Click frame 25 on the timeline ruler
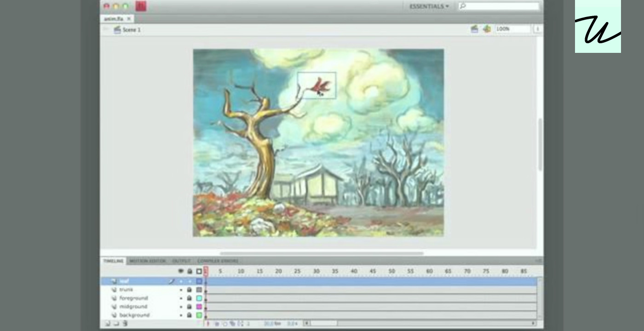The image size is (644, 331). point(297,272)
